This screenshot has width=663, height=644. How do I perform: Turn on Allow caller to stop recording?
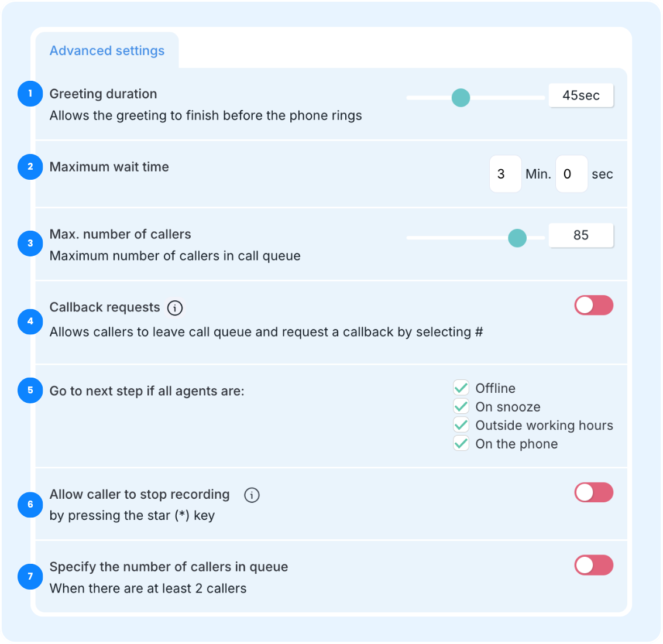click(x=593, y=492)
